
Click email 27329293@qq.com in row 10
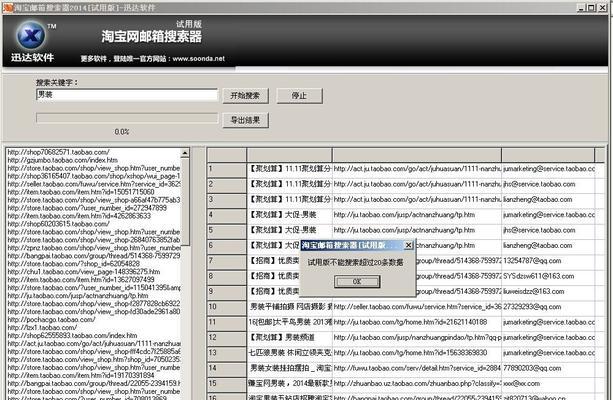pyautogui.click(x=532, y=307)
